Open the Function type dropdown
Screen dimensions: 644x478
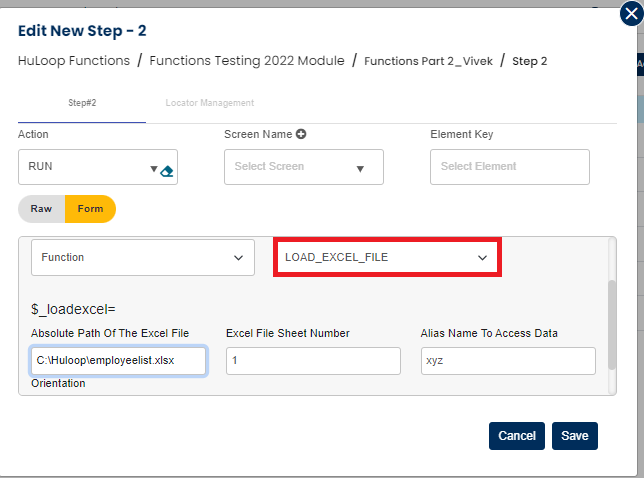point(141,258)
